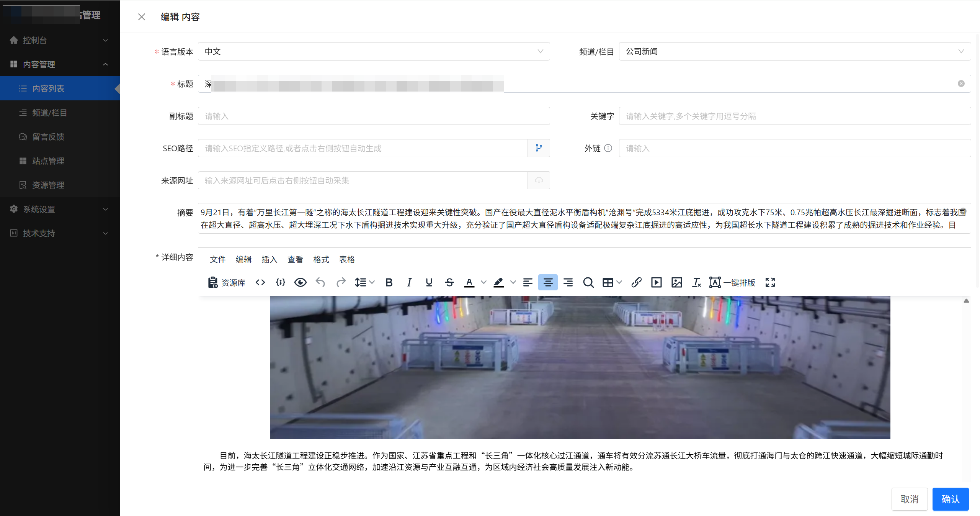Open the 语言版本 dropdown

tap(374, 51)
